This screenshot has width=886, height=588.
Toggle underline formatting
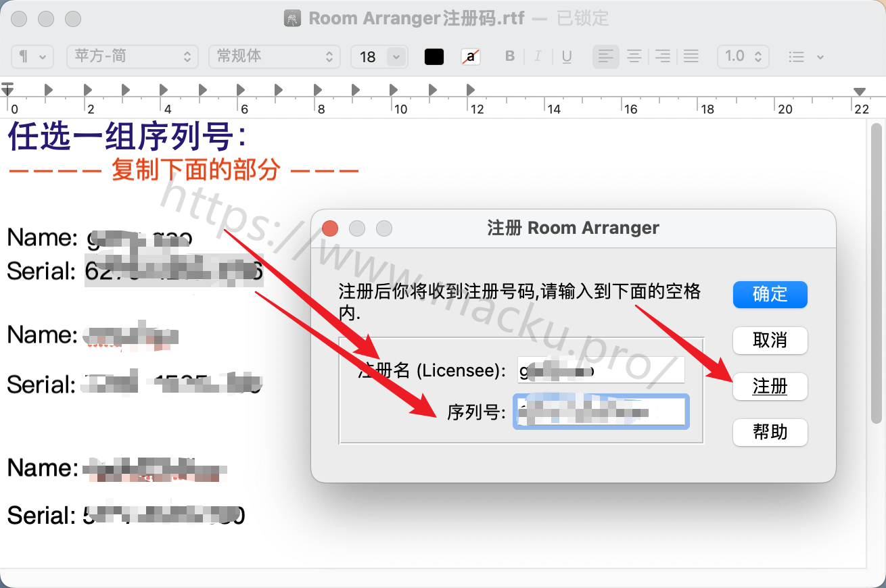tap(567, 57)
